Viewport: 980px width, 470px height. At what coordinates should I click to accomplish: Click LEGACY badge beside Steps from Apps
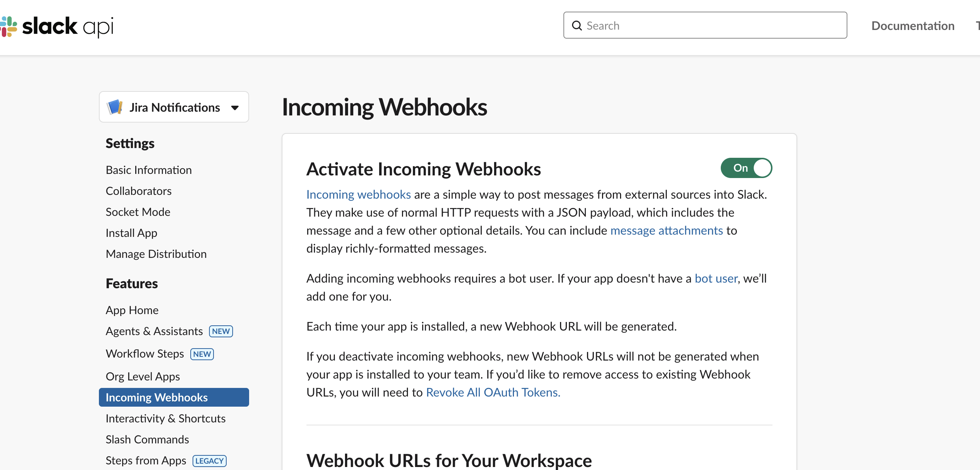click(x=209, y=461)
